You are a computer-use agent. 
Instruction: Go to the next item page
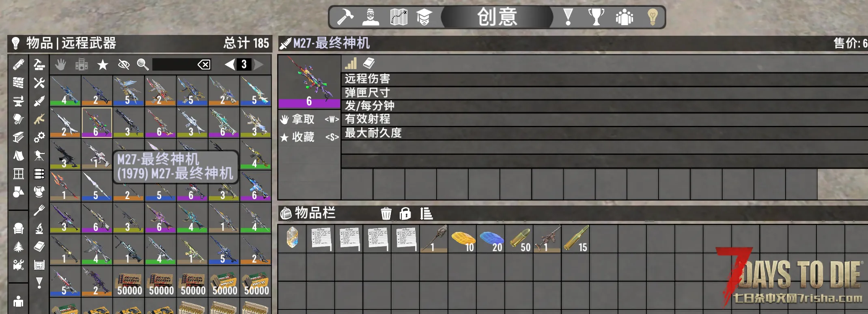click(x=258, y=64)
